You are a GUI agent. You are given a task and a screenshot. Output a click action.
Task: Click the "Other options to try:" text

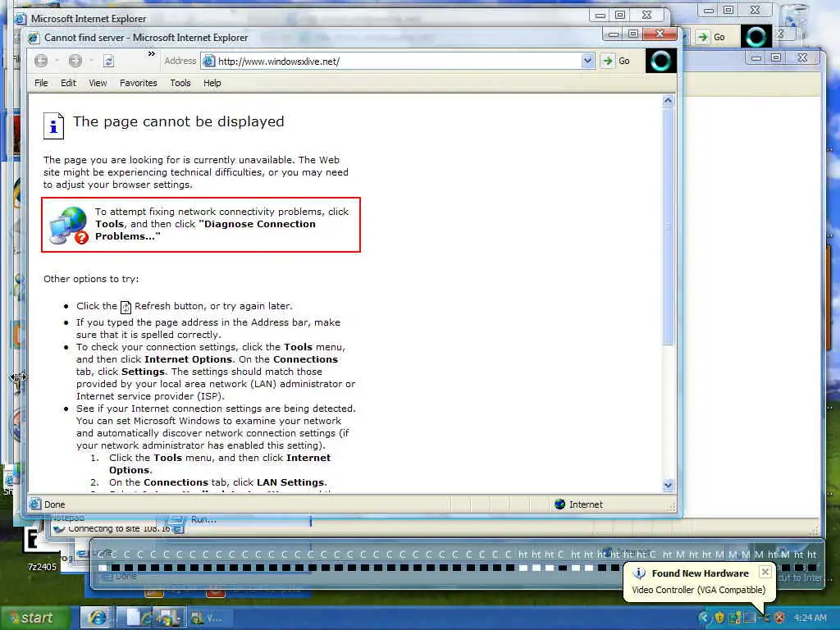[x=91, y=279]
